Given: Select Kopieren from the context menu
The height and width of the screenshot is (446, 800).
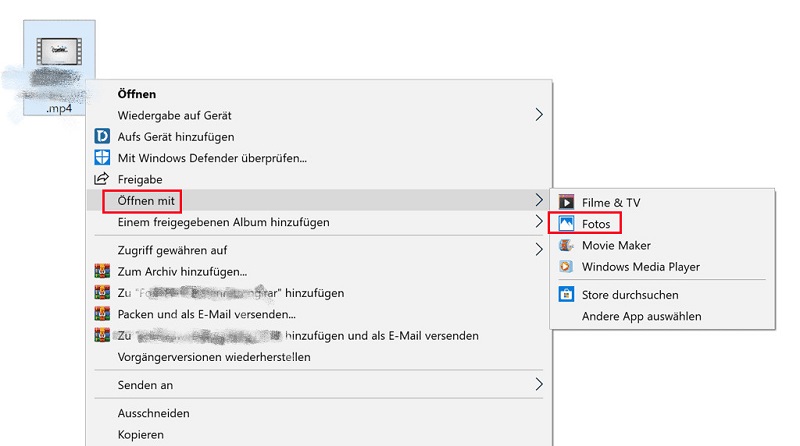Looking at the screenshot, I should click(140, 435).
